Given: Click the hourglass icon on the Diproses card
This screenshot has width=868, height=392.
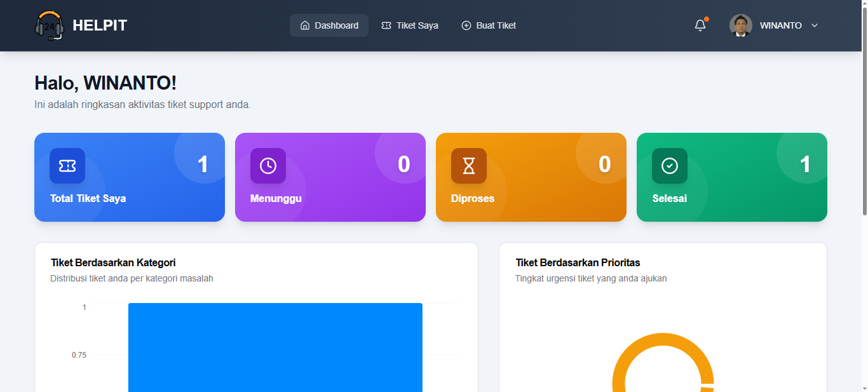Looking at the screenshot, I should point(468,165).
